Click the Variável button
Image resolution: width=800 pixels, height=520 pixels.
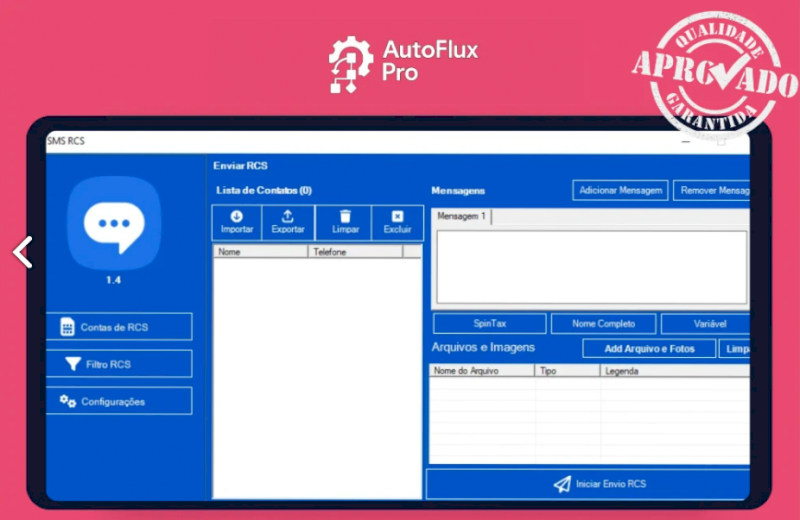click(706, 324)
